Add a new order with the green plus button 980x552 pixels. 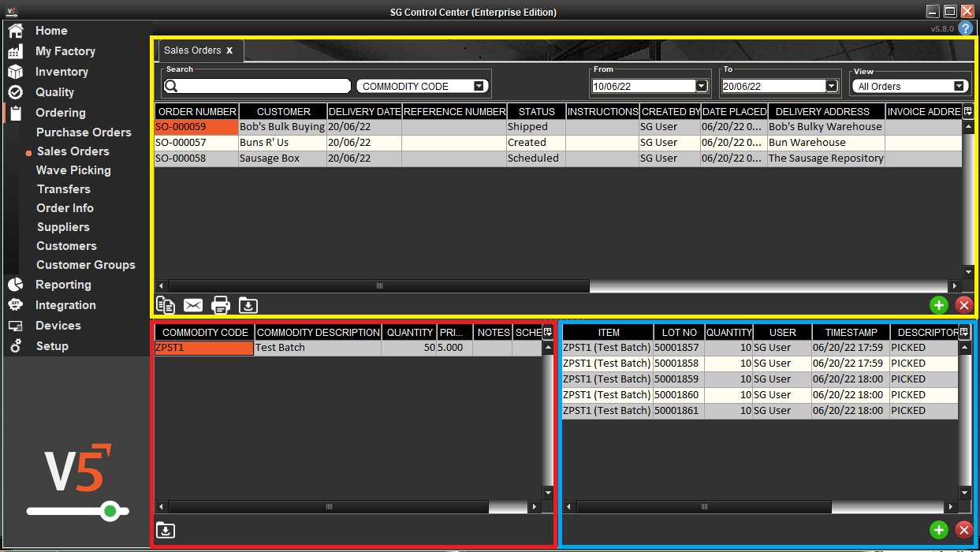938,304
